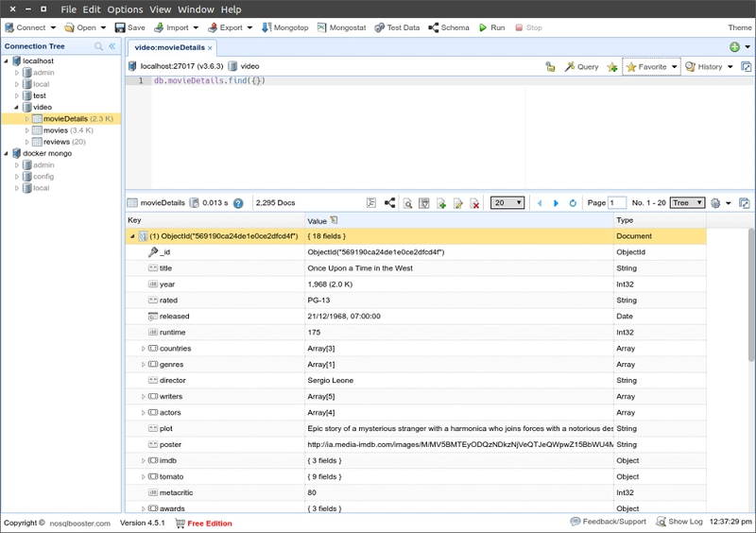The height and width of the screenshot is (533, 756).
Task: Open nosqlbooster.com link
Action: (x=80, y=524)
